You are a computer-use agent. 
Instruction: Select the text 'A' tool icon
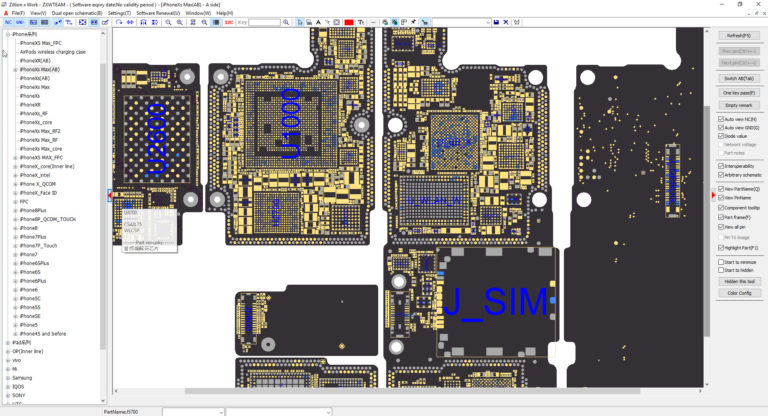(318, 22)
